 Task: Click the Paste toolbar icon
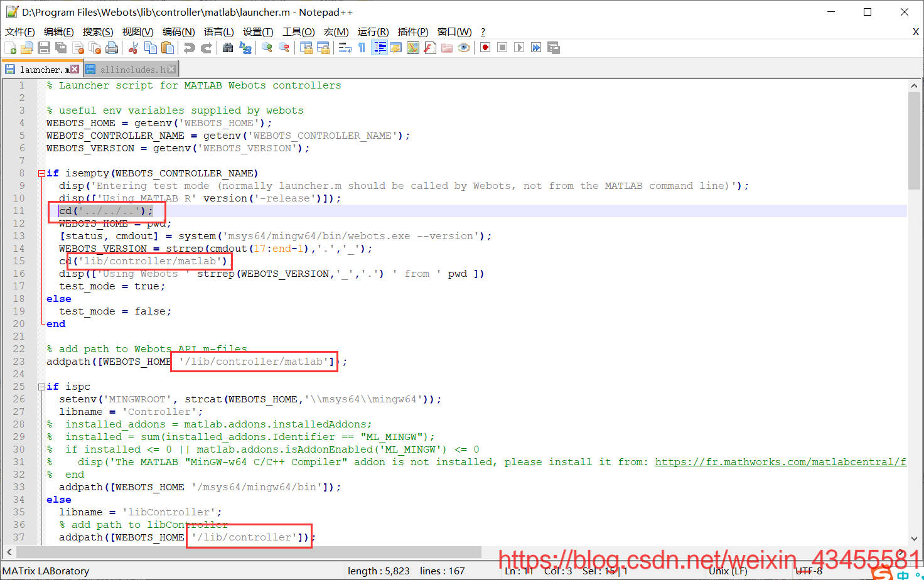[168, 48]
